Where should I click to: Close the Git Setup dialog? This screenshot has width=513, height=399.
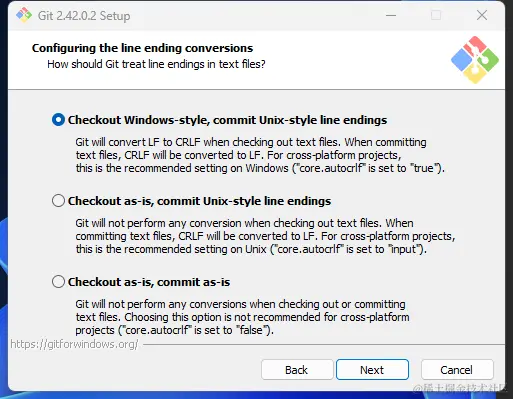(482, 15)
